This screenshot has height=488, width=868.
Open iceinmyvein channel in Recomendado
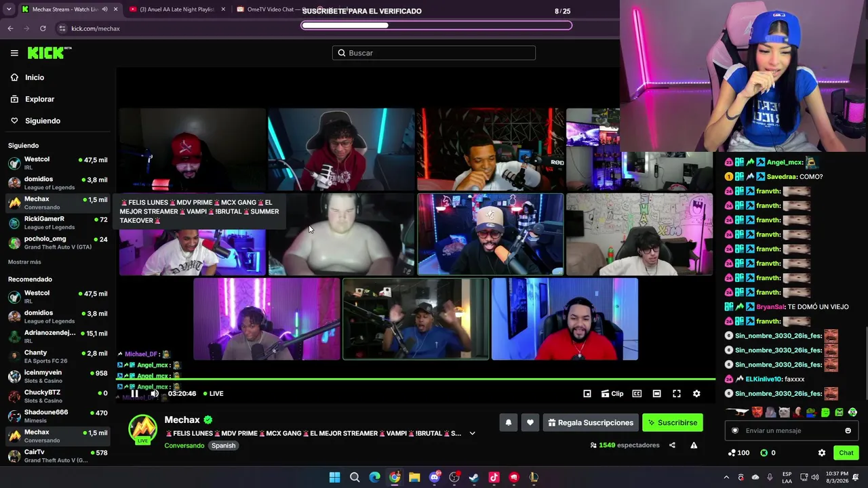(58, 376)
